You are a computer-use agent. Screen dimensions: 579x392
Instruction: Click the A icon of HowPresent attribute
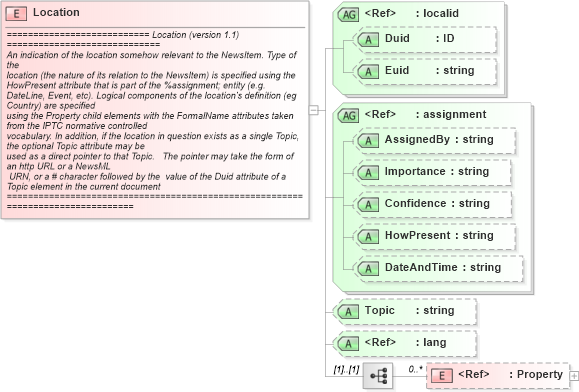[x=368, y=237]
